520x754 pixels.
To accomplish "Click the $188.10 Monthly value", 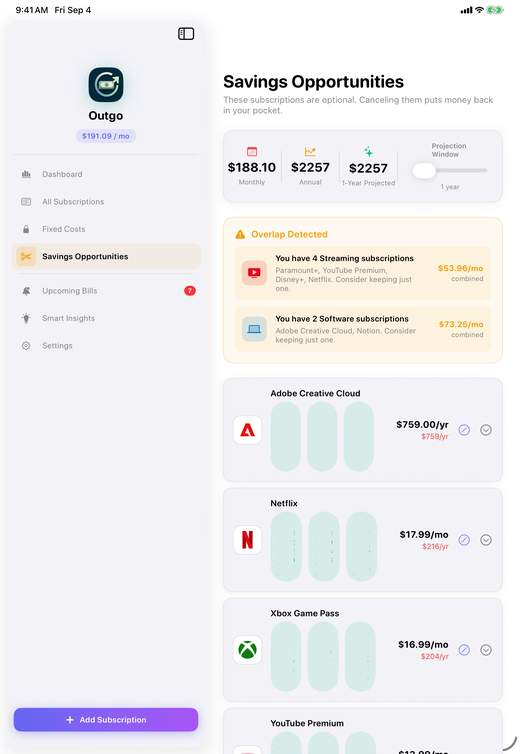I will point(252,167).
